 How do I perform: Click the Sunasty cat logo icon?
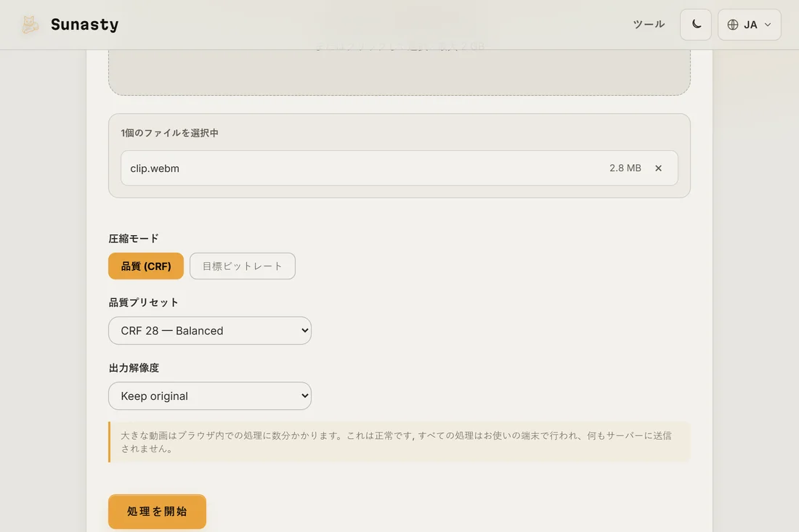pos(30,25)
